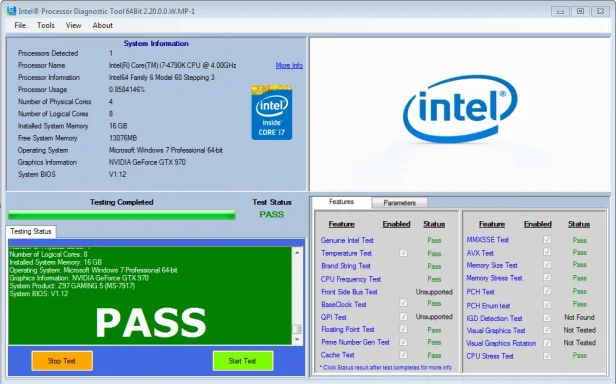Open the File menu

20,25
